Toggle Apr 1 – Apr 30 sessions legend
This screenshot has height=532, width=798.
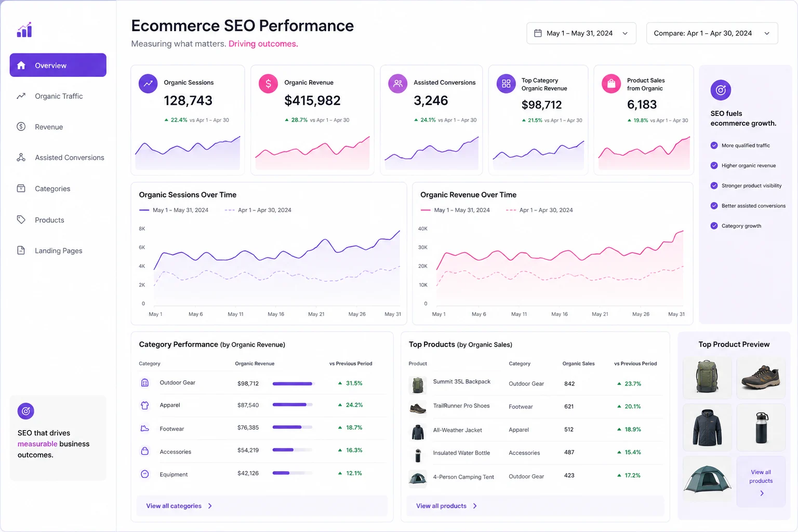(x=258, y=210)
